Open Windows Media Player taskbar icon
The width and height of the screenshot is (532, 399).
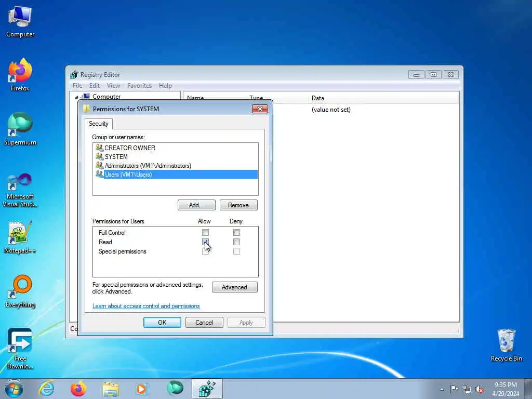pyautogui.click(x=142, y=389)
